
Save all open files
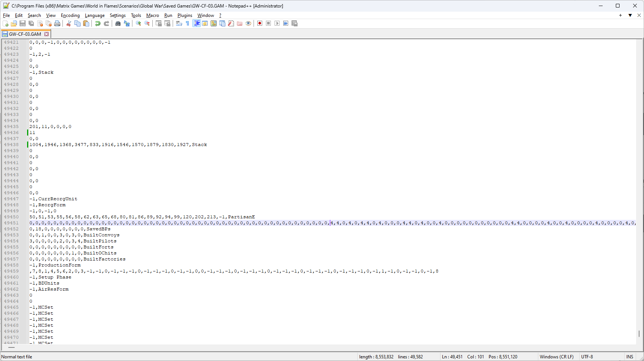tap(32, 23)
